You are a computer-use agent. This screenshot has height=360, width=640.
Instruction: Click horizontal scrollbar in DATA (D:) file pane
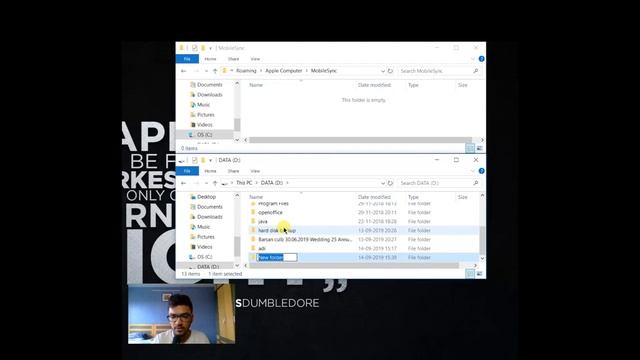click(354, 265)
